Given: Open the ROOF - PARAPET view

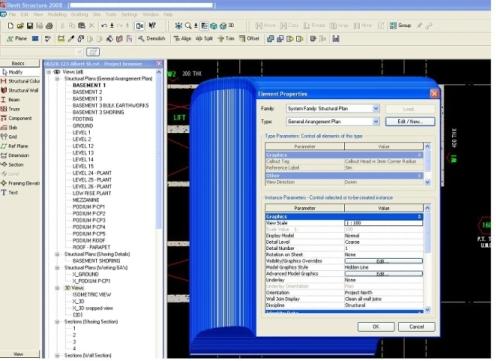Looking at the screenshot, I should point(91,247).
